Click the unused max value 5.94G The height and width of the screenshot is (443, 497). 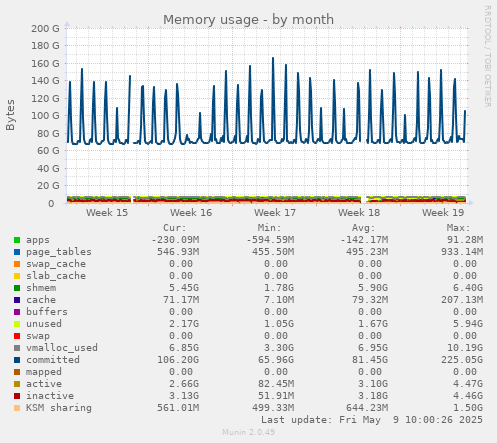(x=468, y=324)
